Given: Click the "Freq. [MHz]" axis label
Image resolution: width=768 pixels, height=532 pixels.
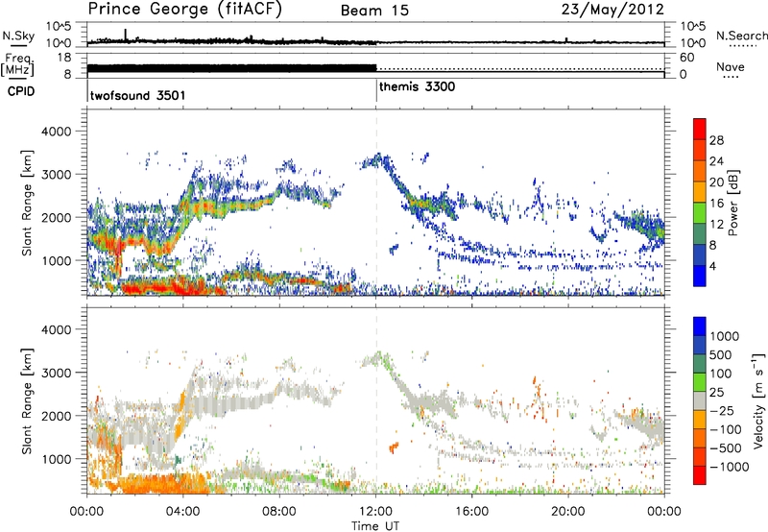Looking at the screenshot, I should pos(17,65).
